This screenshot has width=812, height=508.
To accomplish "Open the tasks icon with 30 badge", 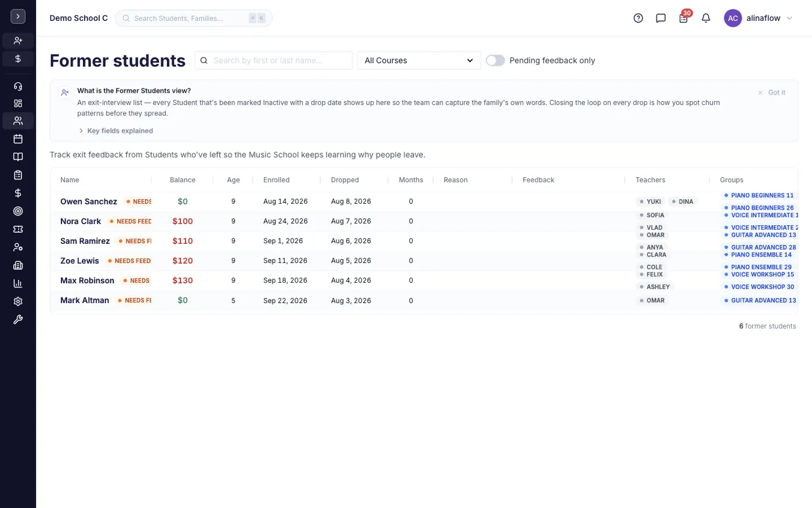I will click(x=683, y=18).
